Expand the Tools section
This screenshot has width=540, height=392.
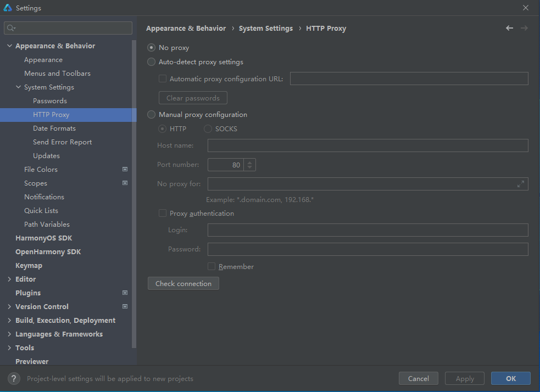[10, 348]
